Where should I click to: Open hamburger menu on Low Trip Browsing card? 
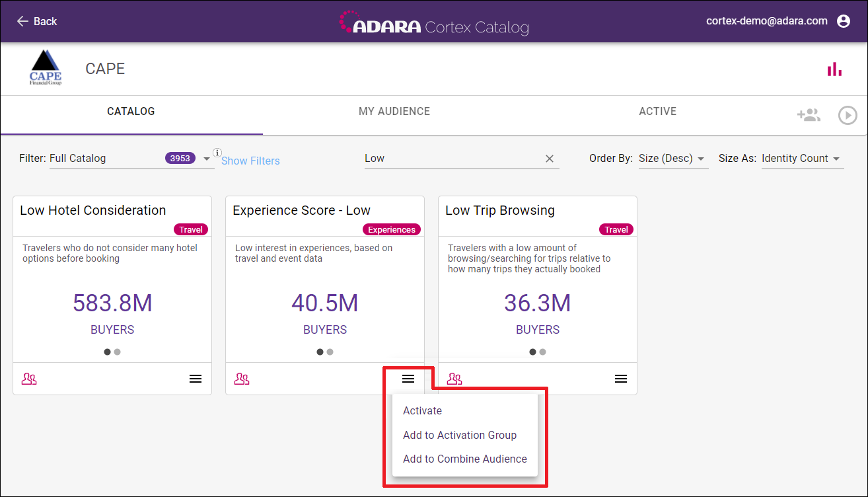621,379
